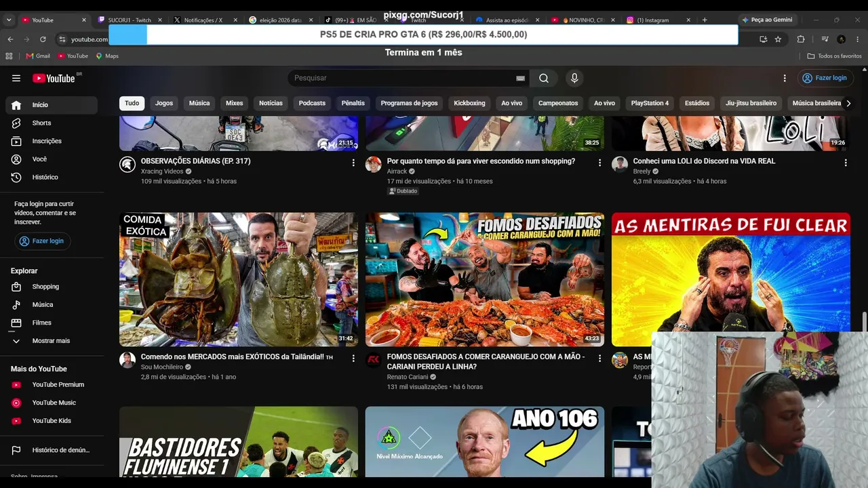The height and width of the screenshot is (488, 868).
Task: Open options menu for the CARANGUEJO challenge video
Action: [x=599, y=358]
